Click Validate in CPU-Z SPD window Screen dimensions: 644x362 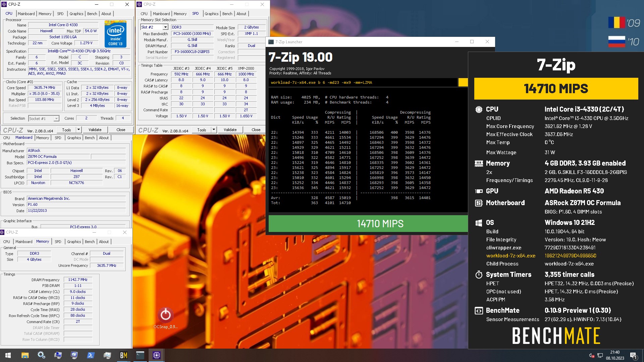click(x=230, y=130)
